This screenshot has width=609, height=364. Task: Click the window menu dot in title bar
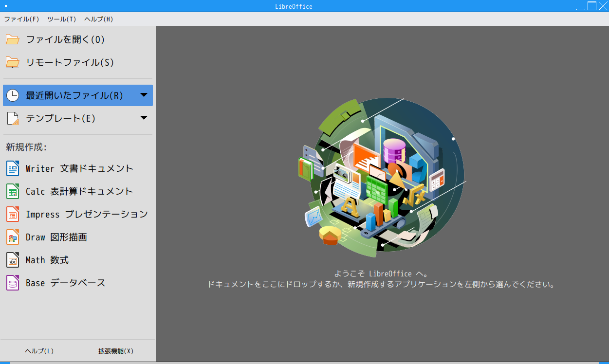click(x=5, y=6)
